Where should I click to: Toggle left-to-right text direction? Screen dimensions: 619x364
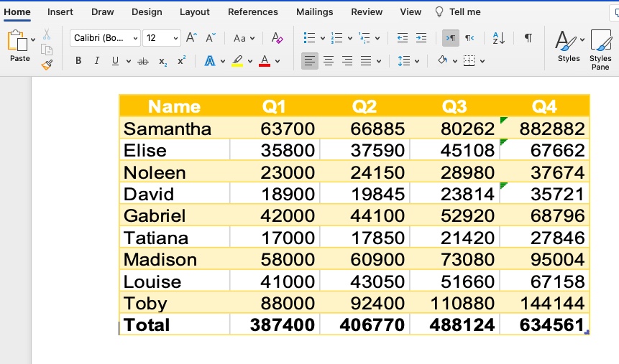point(451,38)
